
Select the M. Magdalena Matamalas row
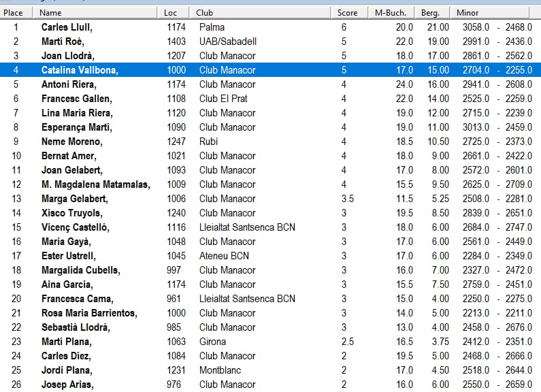click(95, 184)
